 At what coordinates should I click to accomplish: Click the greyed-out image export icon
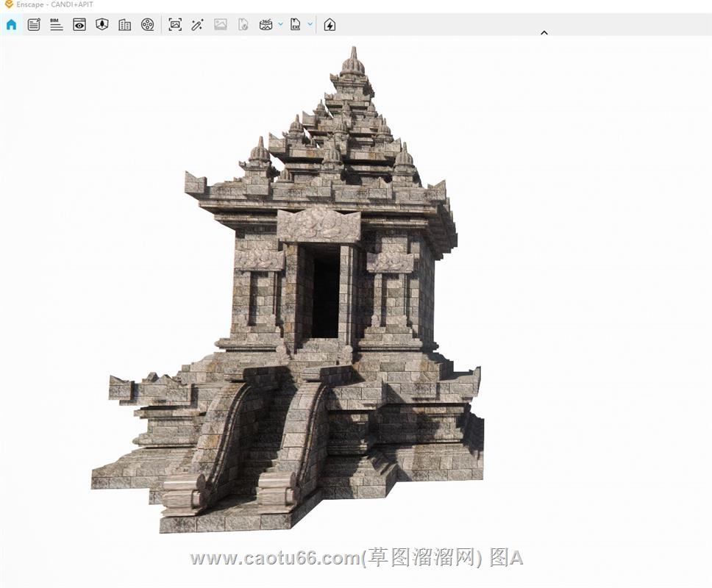[x=220, y=24]
